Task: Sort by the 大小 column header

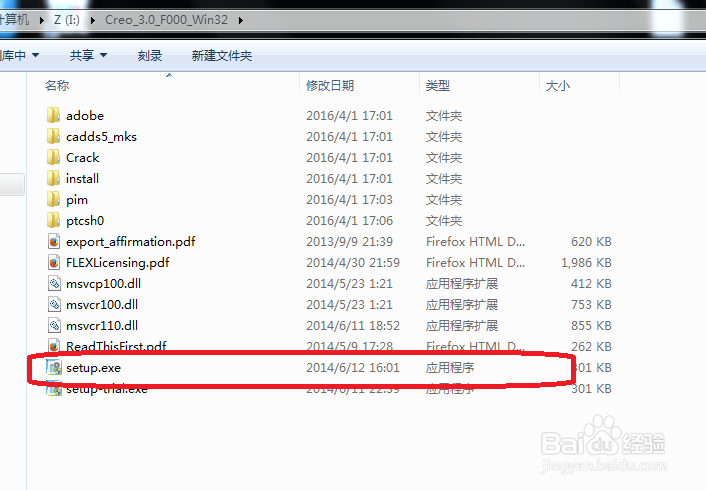Action: pyautogui.click(x=558, y=85)
